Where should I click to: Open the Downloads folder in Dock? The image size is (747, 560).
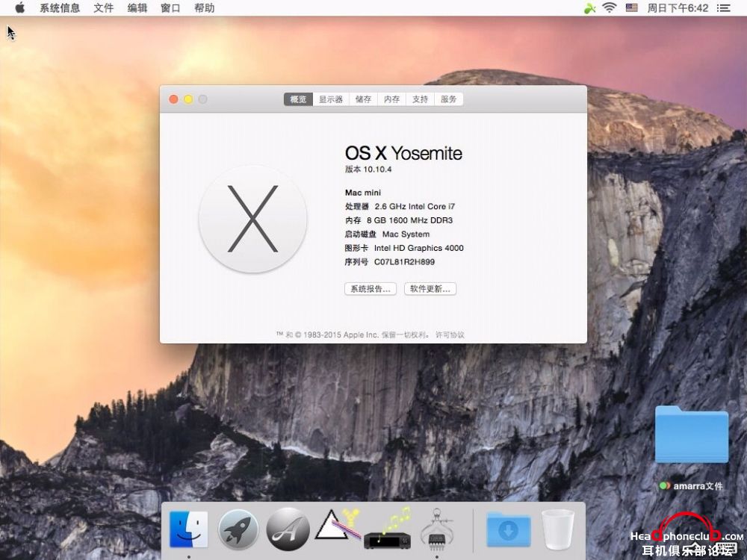(508, 529)
